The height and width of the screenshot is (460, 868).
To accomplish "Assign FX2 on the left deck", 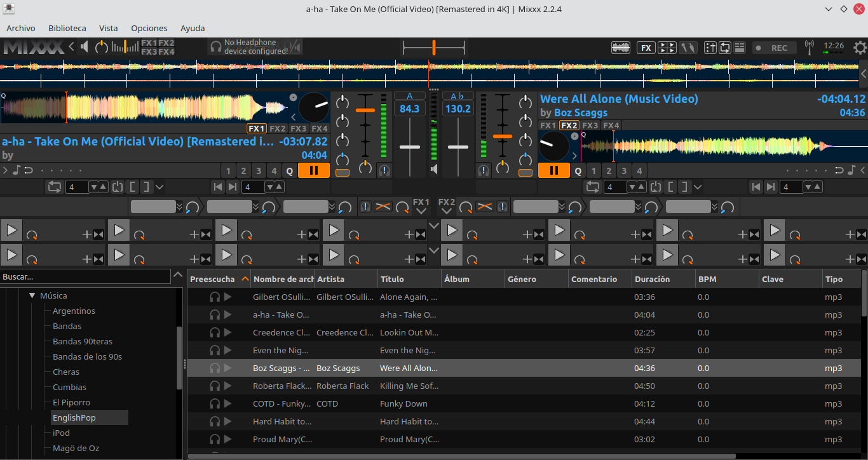I will tap(278, 128).
